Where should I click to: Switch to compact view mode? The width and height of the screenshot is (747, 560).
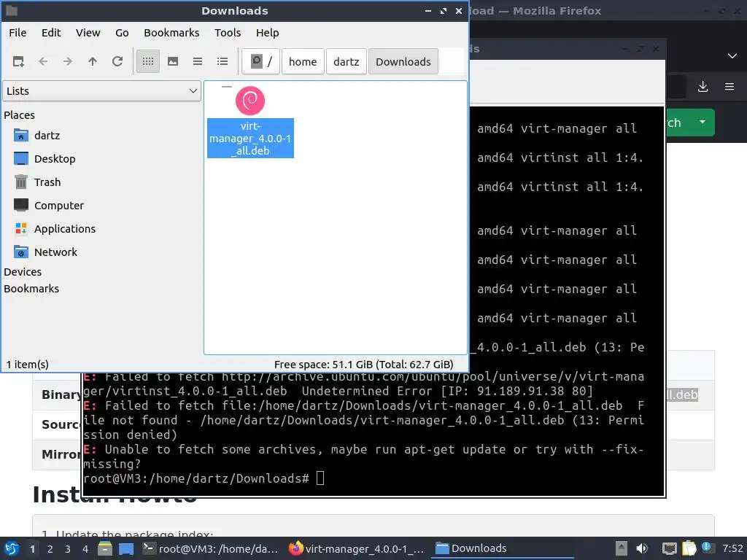tap(198, 61)
